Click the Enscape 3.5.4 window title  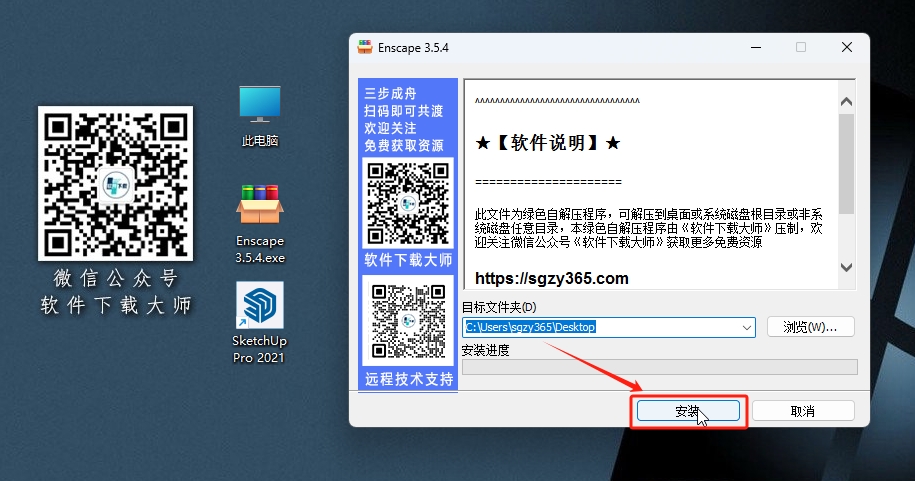[413, 48]
